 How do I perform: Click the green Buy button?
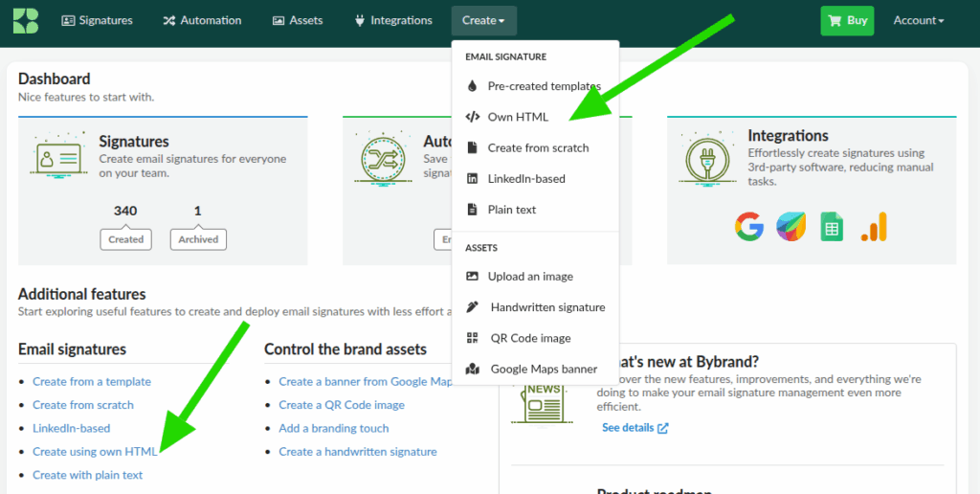pyautogui.click(x=847, y=21)
